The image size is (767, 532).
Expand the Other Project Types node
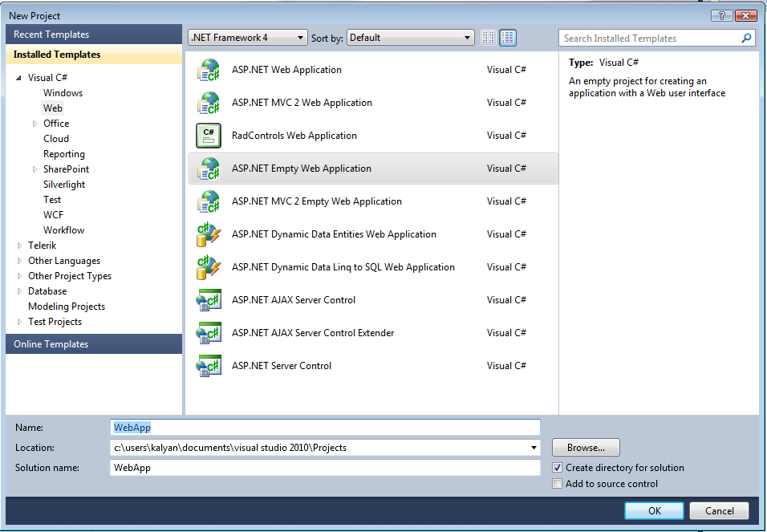[19, 276]
